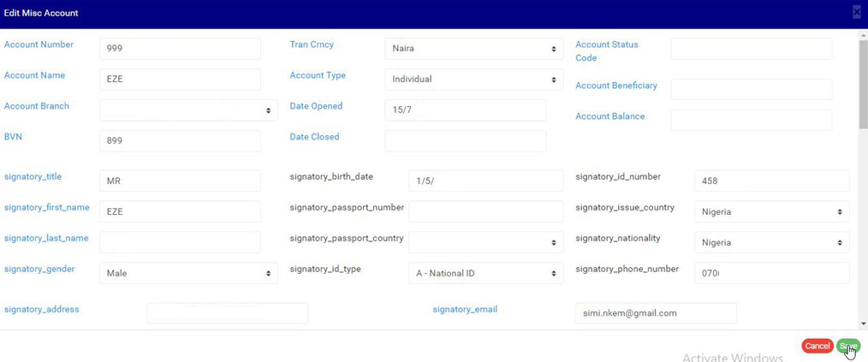Click the green Save button

coord(847,346)
